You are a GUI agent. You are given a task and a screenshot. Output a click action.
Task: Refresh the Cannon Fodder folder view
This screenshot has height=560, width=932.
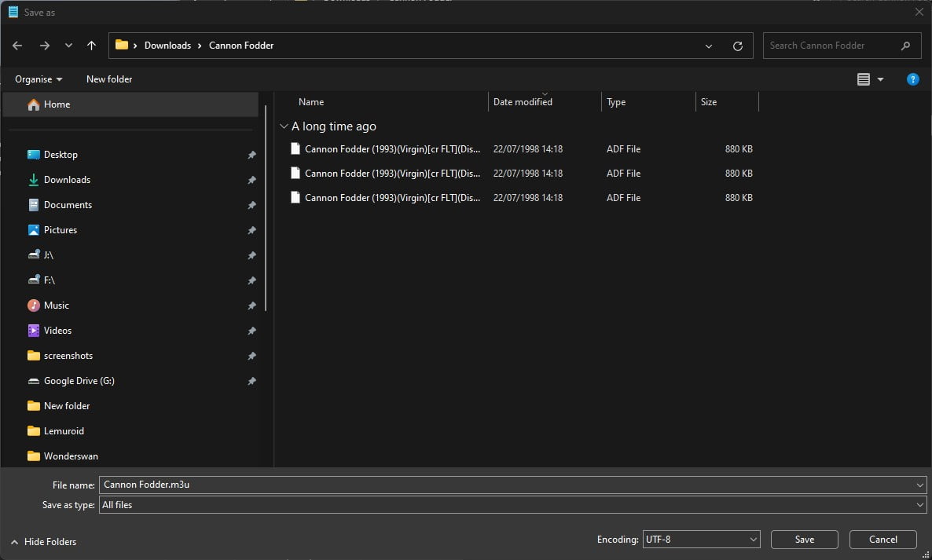point(737,46)
